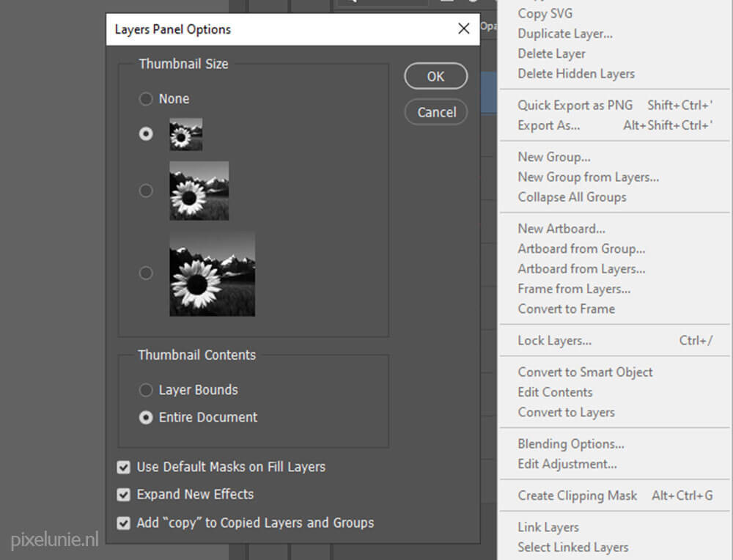Select Entire Document thumbnail contents

click(146, 417)
